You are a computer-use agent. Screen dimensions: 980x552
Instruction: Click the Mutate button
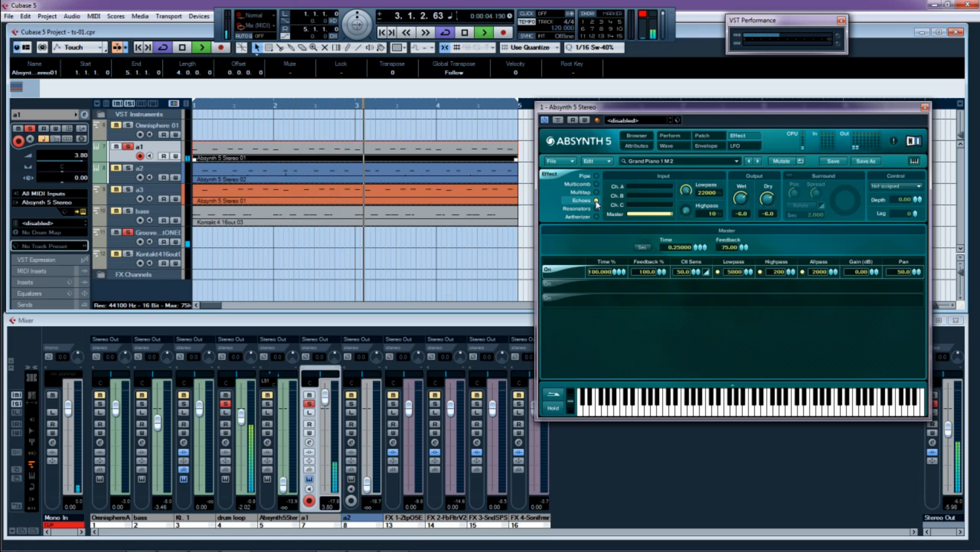point(781,161)
